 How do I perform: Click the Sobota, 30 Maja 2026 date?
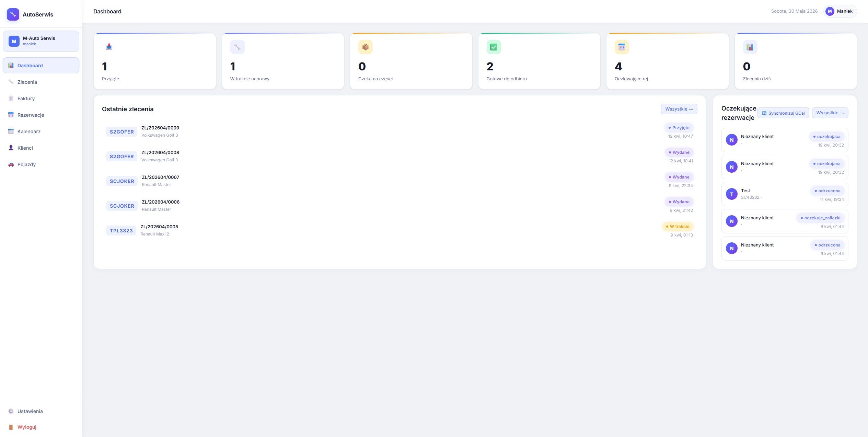tap(794, 11)
